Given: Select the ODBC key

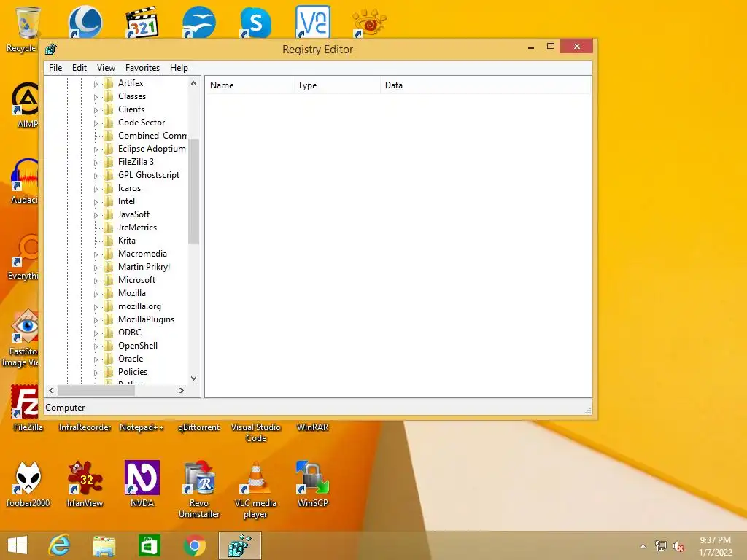Looking at the screenshot, I should click(130, 332).
